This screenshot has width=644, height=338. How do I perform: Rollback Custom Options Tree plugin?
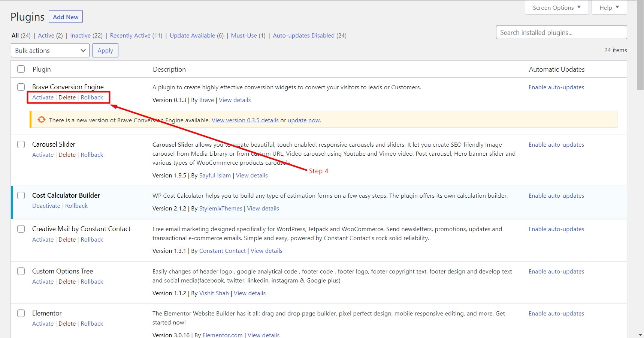click(x=92, y=281)
